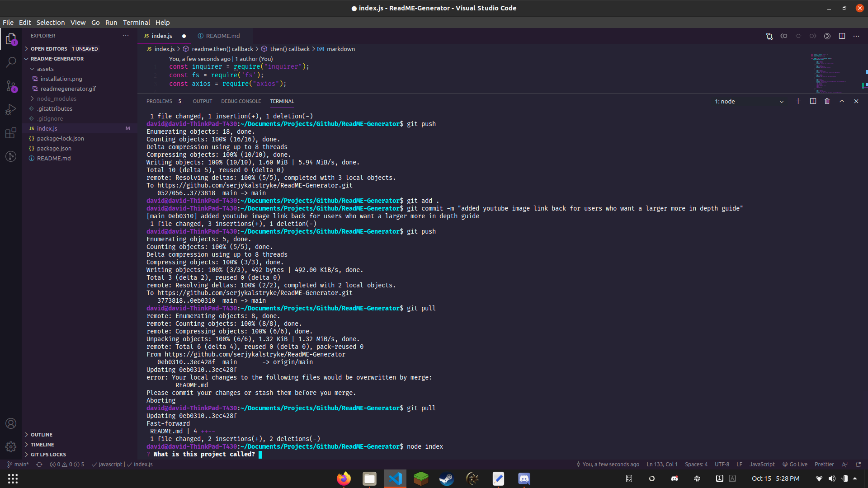Viewport: 868px width, 488px height.
Task: Split the terminal pane
Action: [813, 101]
